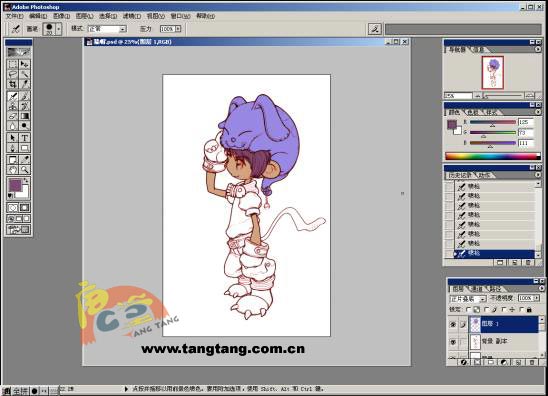Select the Zoom tool
548x396 pixels.
(x=24, y=170)
